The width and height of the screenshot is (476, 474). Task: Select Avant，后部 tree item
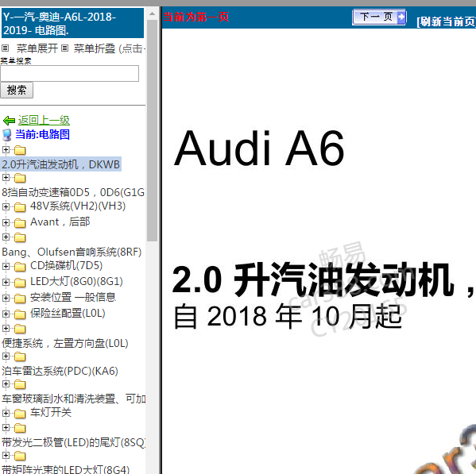pyautogui.click(x=60, y=222)
